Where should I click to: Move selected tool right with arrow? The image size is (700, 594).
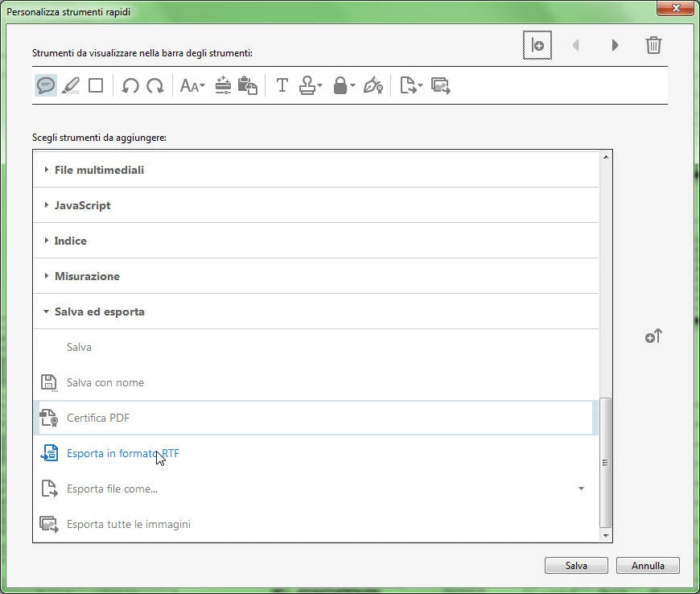point(615,45)
